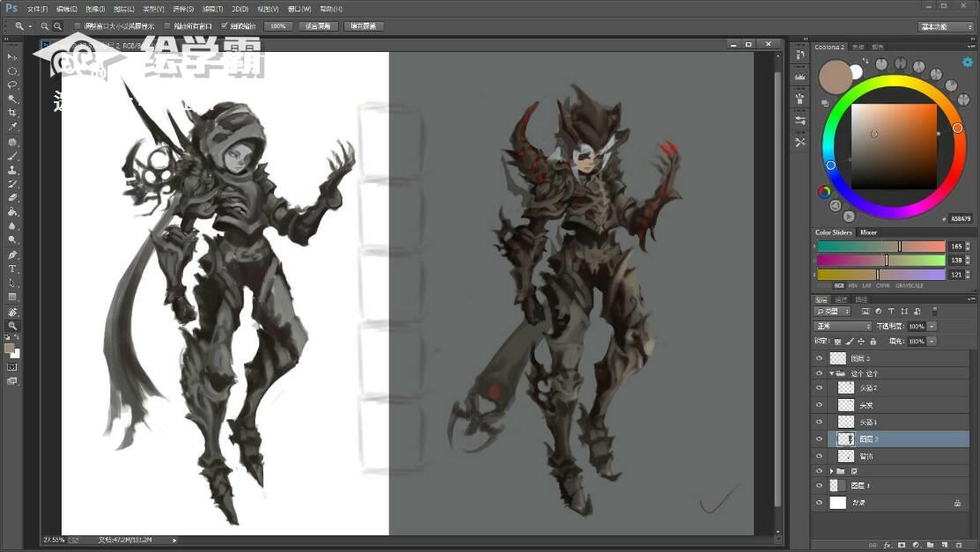Toggle Resize Windows to Fit checkbox
980x552 pixels.
77,26
